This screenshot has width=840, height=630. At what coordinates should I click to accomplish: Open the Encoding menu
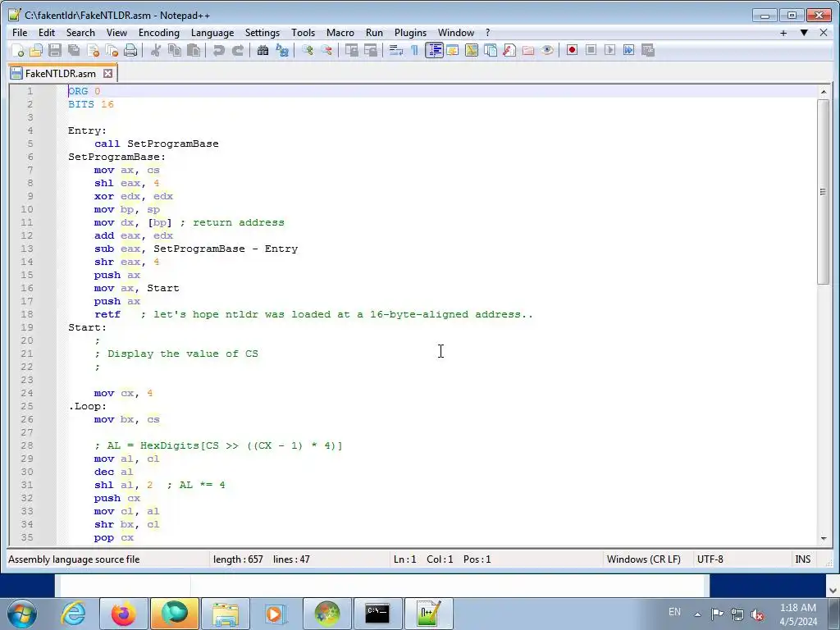159,33
